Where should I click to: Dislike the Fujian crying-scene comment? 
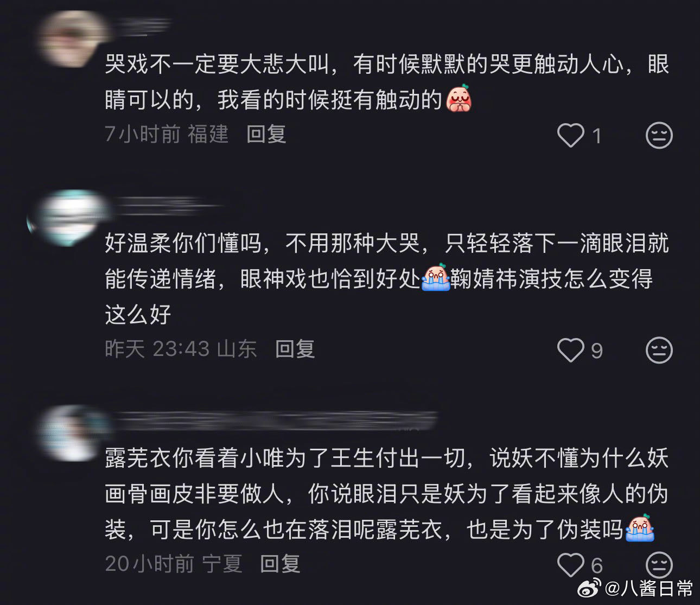coord(659,135)
